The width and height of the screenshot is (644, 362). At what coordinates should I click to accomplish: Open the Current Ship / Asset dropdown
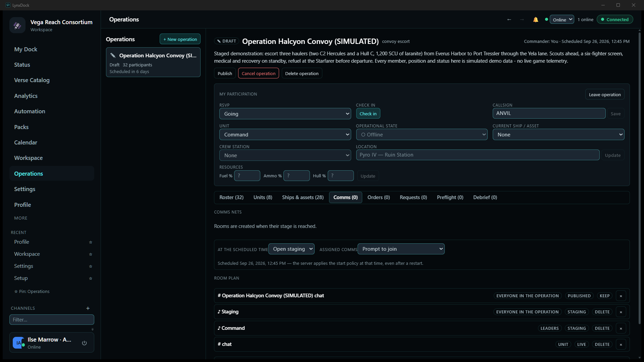[x=558, y=135]
